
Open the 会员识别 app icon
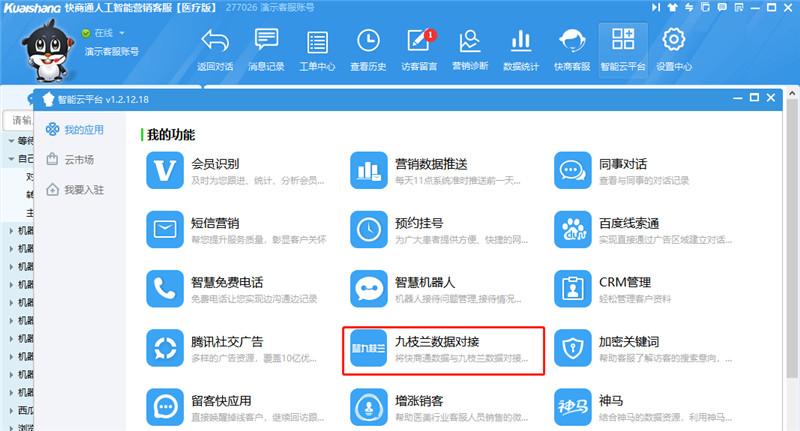[164, 170]
